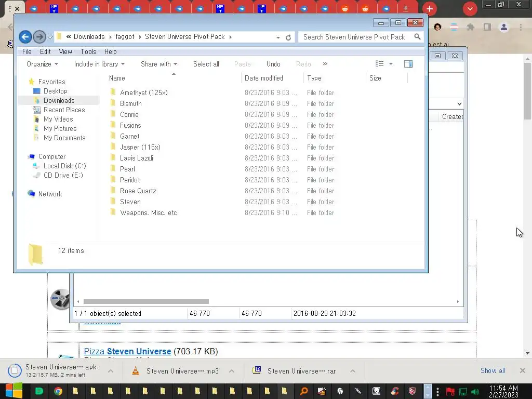532x399 pixels.
Task: Select the Amethyst (125x) folder
Action: [143, 92]
